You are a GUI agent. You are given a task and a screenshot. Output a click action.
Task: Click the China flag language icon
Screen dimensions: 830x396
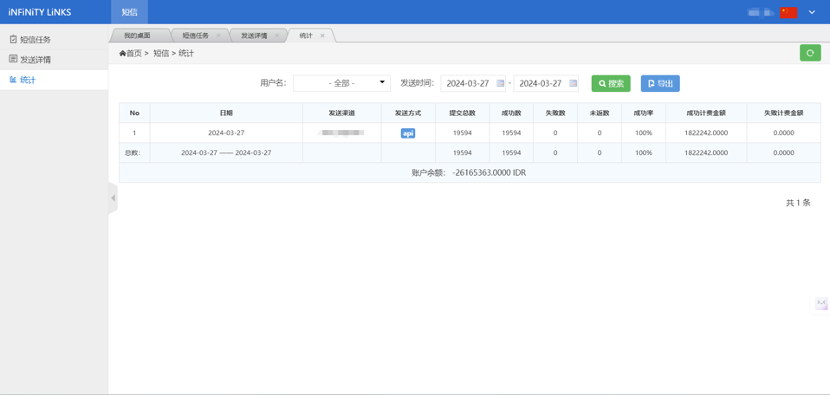pyautogui.click(x=788, y=12)
